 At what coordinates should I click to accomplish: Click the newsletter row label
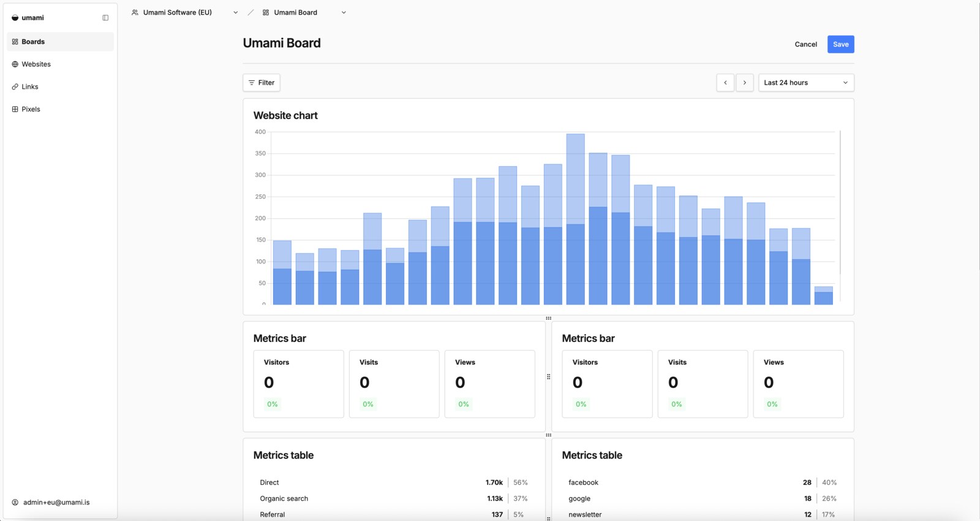point(585,515)
